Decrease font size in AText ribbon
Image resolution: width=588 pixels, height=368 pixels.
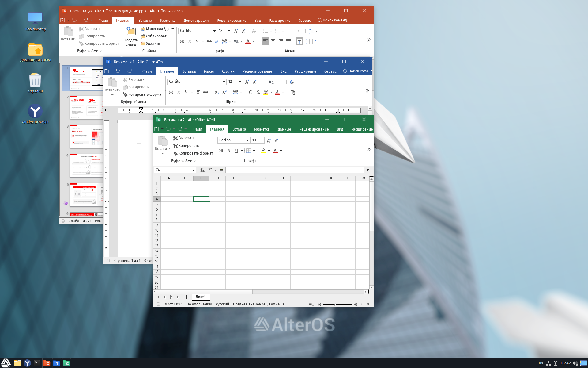click(x=254, y=82)
